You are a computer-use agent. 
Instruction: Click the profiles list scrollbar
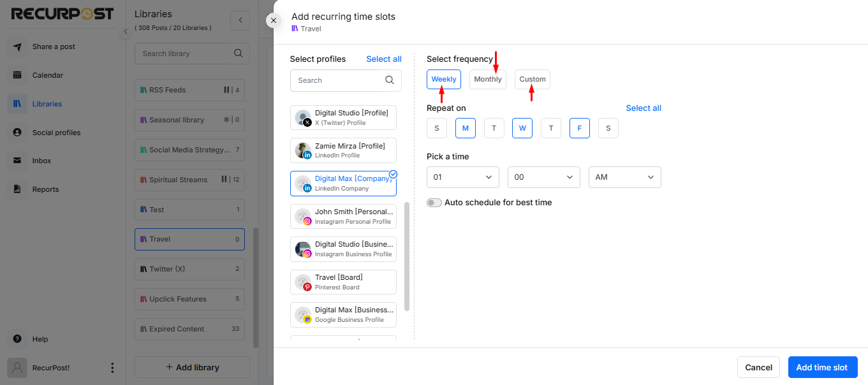click(x=407, y=256)
